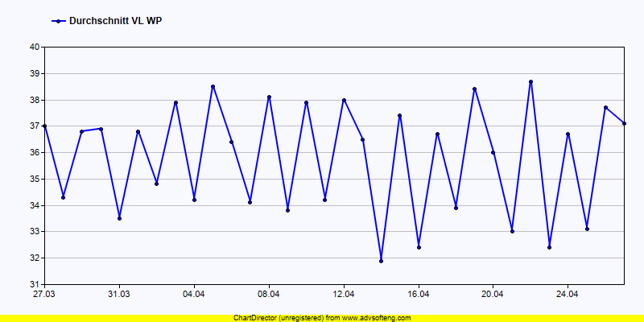The width and height of the screenshot is (644, 322).
Task: Click the 35 y-axis value label
Action: coord(35,179)
